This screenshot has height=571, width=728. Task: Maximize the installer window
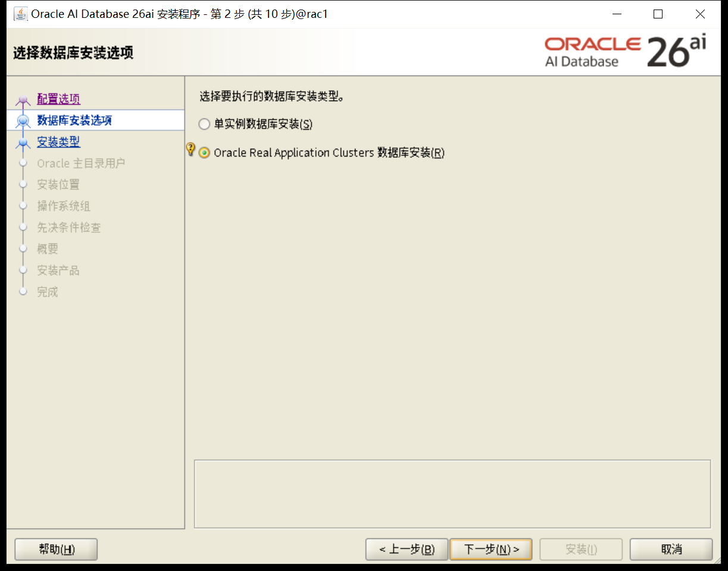point(658,14)
